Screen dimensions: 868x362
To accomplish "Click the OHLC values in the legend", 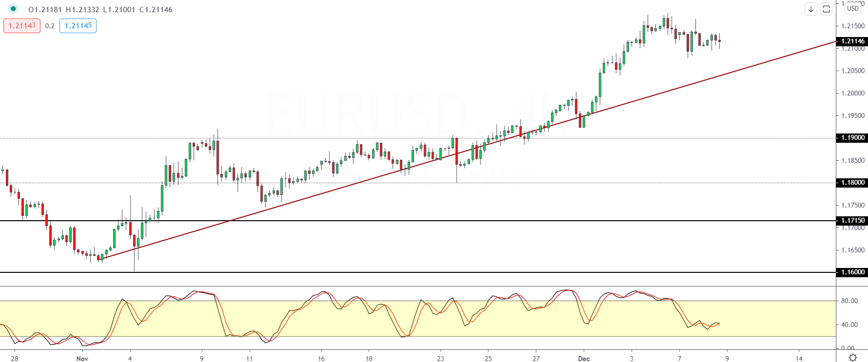I will pos(100,10).
